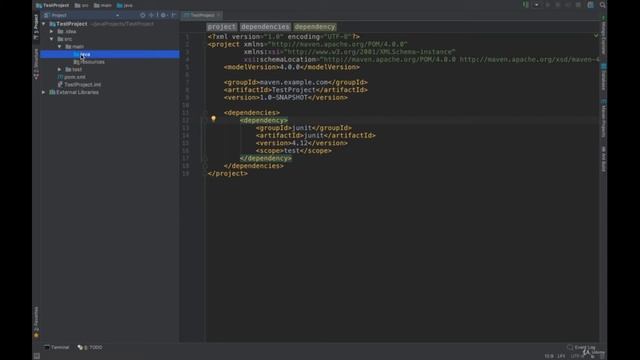This screenshot has height=360, width=640.
Task: Open the Event Log
Action: point(581,347)
